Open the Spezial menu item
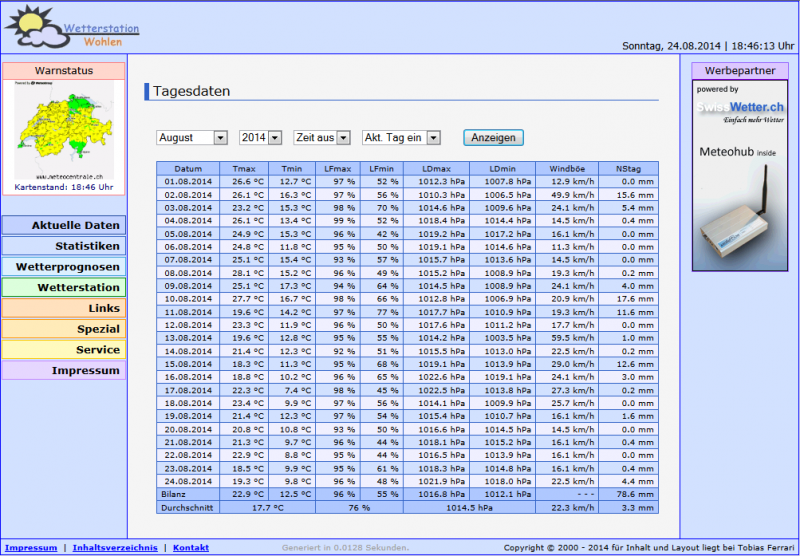The width and height of the screenshot is (800, 556). click(64, 329)
